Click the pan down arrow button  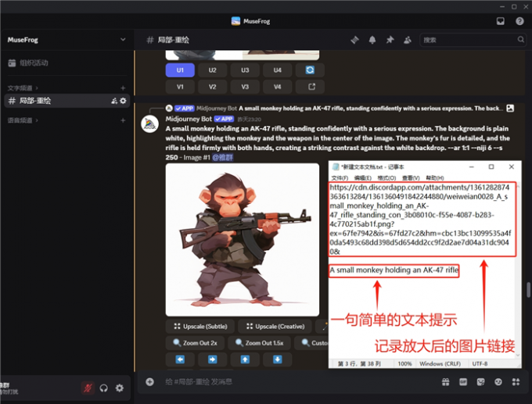[277, 359]
